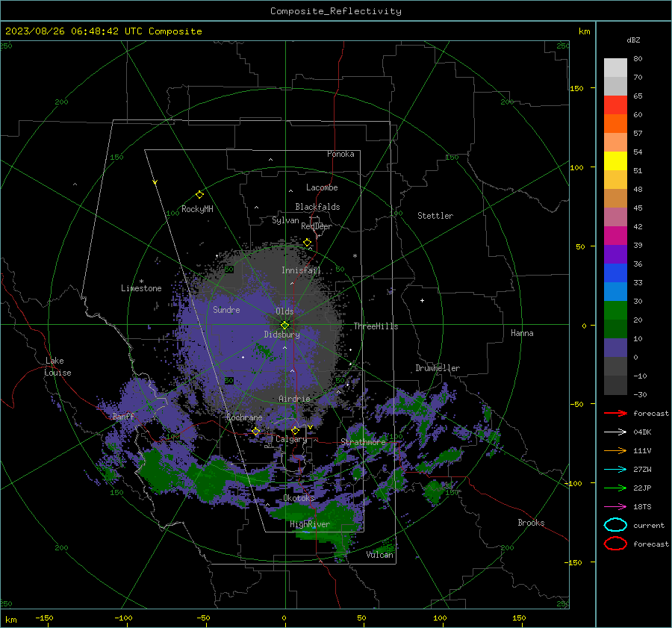Select the purple 39 dBZ swatch
Image resolution: width=672 pixels, height=628 pixels.
pyautogui.click(x=615, y=254)
